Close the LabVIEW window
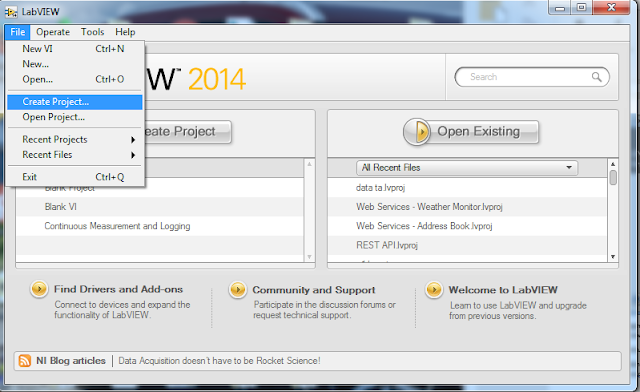The height and width of the screenshot is (392, 640). (x=611, y=7)
